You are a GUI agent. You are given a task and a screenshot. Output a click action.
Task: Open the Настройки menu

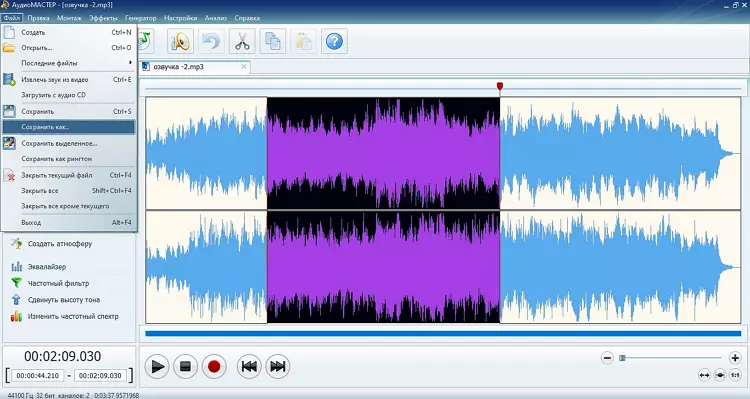(x=180, y=18)
